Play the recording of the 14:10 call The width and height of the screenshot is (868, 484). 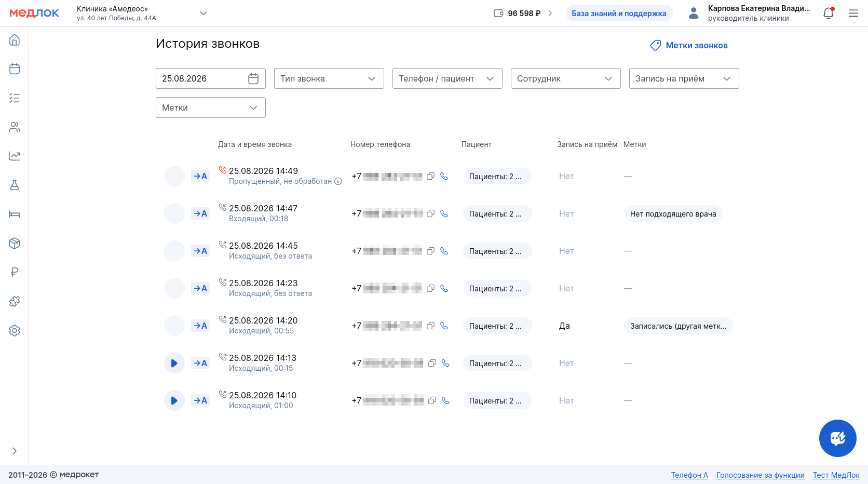point(174,400)
